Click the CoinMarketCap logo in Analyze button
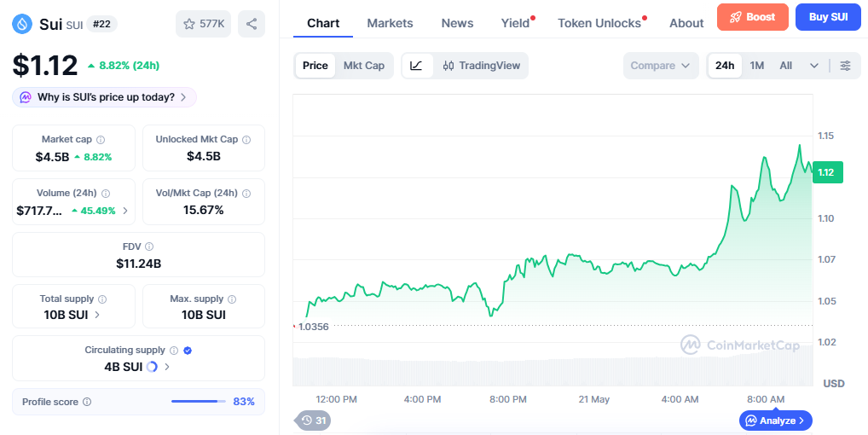Image resolution: width=868 pixels, height=435 pixels. coord(750,420)
